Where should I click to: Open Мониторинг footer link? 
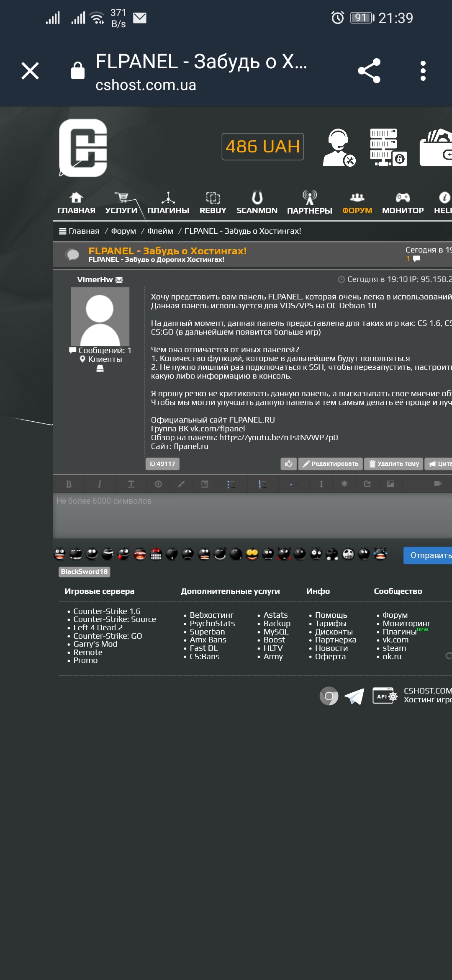[406, 623]
